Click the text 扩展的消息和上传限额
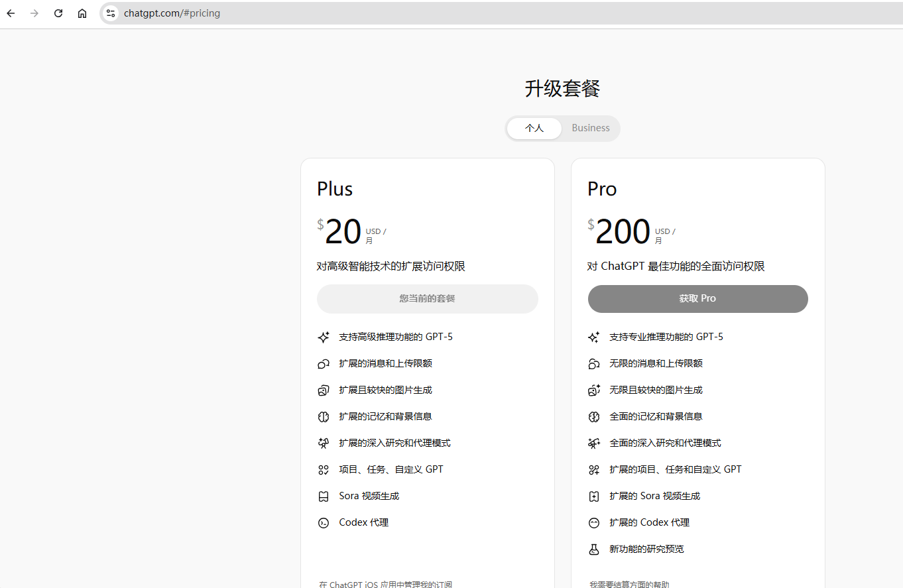The width and height of the screenshot is (903, 588). tap(386, 363)
